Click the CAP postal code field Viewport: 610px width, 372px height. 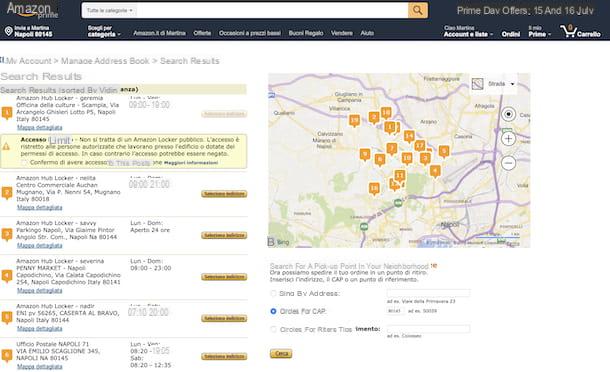[x=396, y=311]
